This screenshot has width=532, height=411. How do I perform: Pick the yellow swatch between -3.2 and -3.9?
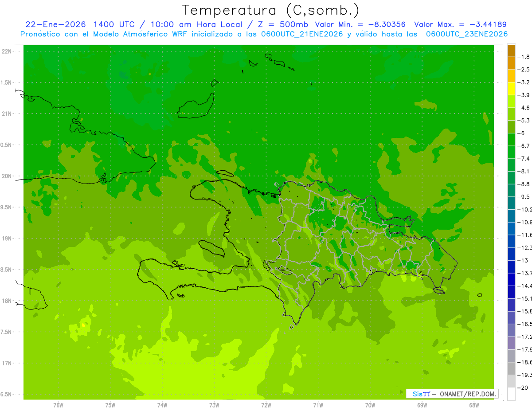(x=511, y=89)
